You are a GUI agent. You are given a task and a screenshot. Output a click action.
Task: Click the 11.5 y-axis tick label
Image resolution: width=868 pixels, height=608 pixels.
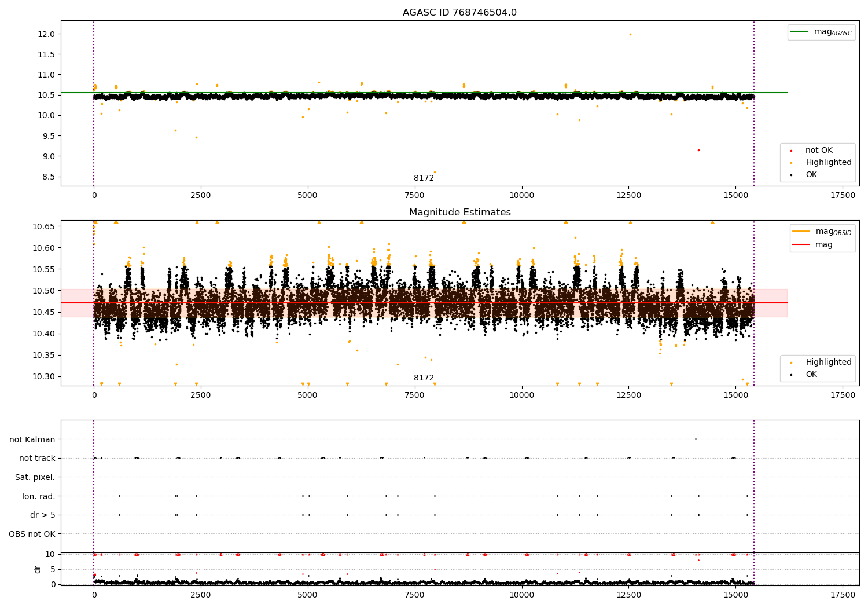47,54
